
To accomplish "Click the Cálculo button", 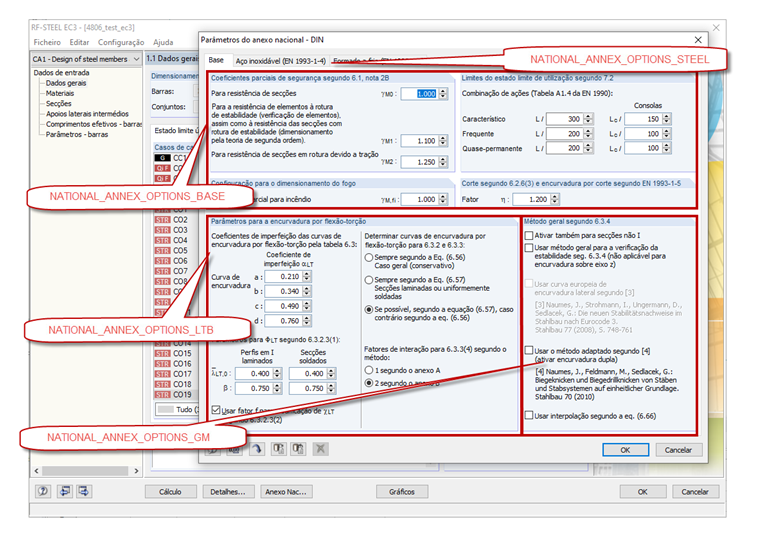I will [x=170, y=492].
